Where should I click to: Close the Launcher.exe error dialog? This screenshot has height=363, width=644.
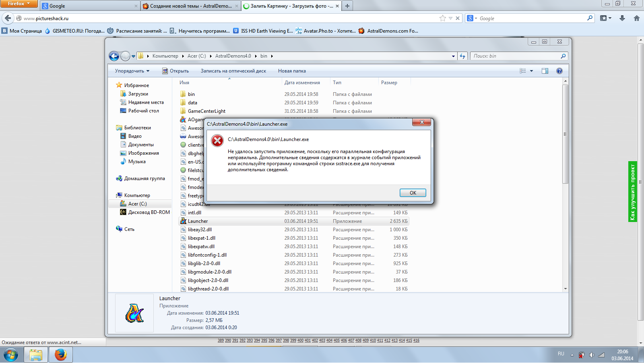422,122
